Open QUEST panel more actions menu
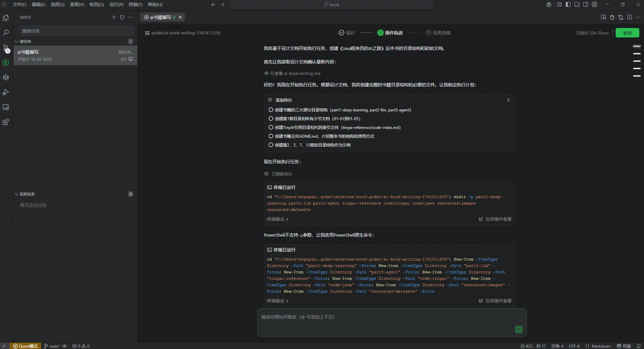The height and width of the screenshot is (349, 644). (x=130, y=17)
